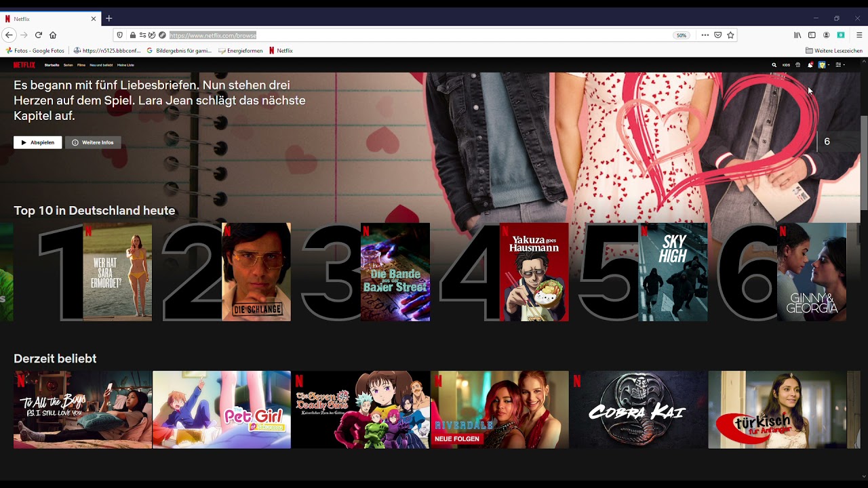Switch to the KIDS profile link
Screen dimensions: 868x488
click(x=786, y=65)
